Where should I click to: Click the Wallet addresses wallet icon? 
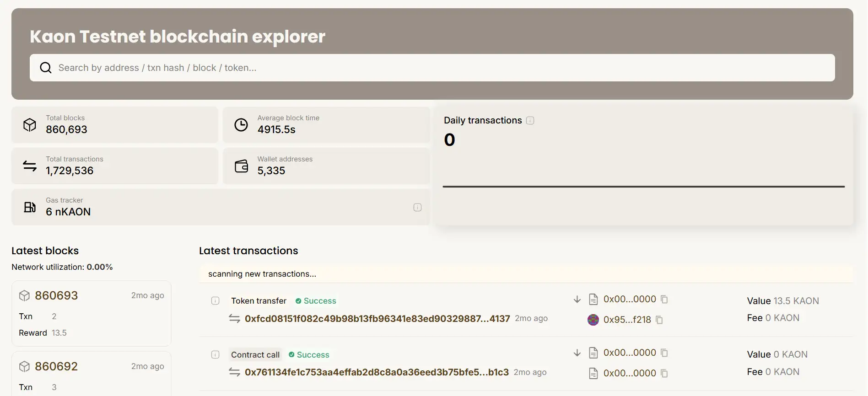(x=241, y=166)
